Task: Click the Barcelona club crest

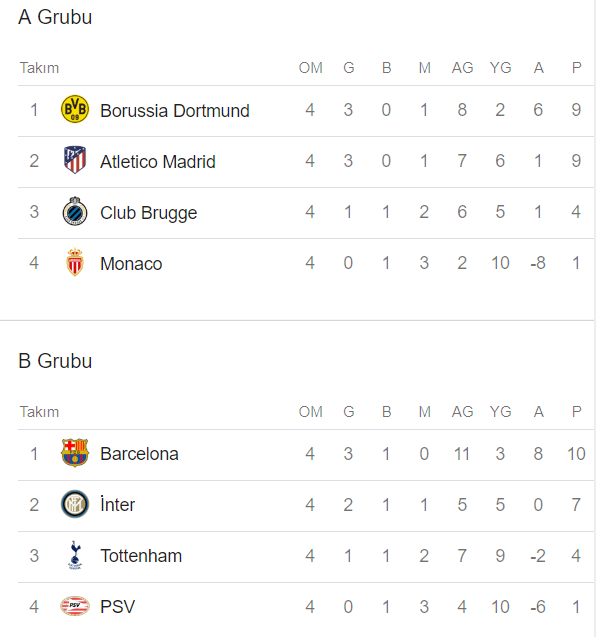Action: pyautogui.click(x=75, y=453)
